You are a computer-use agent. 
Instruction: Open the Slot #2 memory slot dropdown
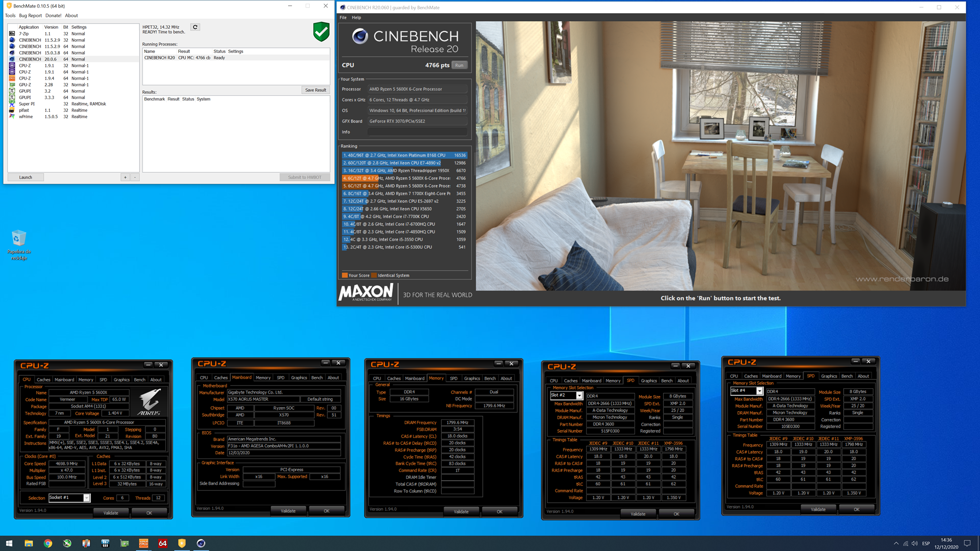(579, 396)
